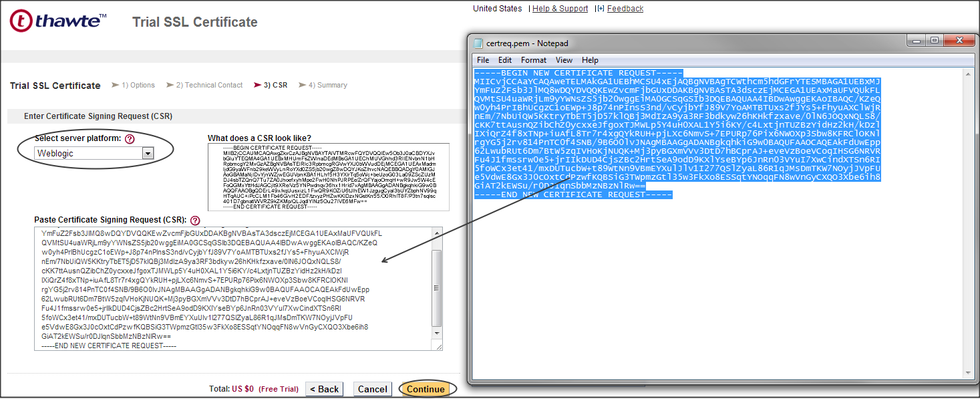Open the Help & Support link
The image size is (980, 399).
coord(560,9)
